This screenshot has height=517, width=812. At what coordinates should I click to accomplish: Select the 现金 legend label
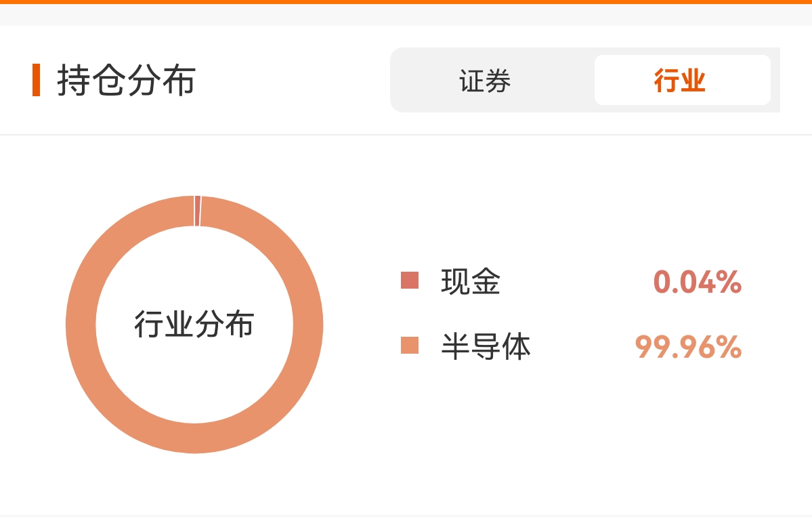coord(470,281)
